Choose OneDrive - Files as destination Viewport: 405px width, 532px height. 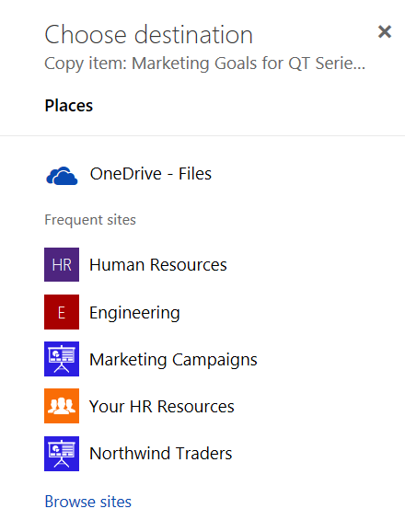click(x=151, y=174)
